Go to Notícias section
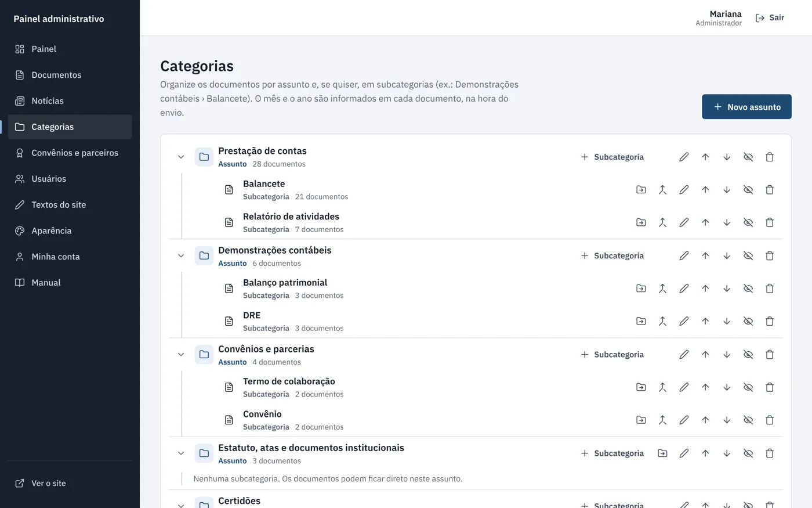This screenshot has height=508, width=812. [70, 101]
